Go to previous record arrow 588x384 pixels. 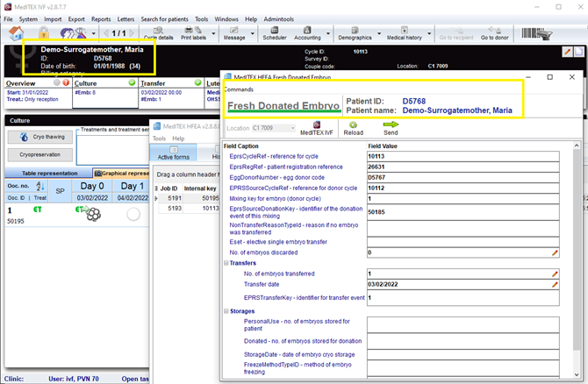pyautogui.click(x=106, y=33)
